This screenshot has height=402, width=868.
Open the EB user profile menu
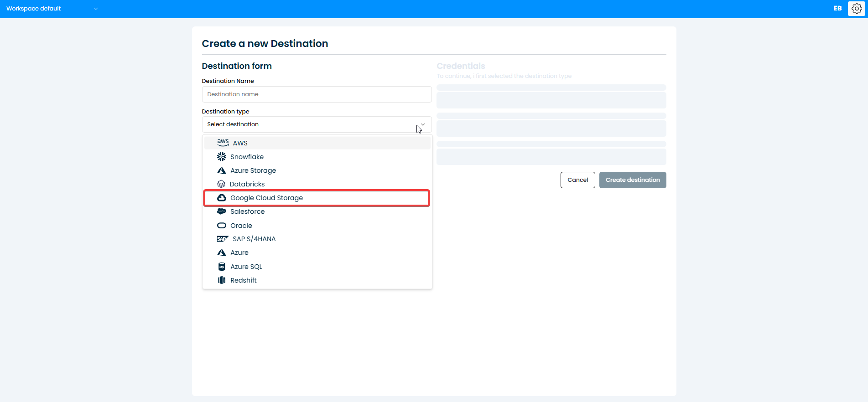point(838,8)
